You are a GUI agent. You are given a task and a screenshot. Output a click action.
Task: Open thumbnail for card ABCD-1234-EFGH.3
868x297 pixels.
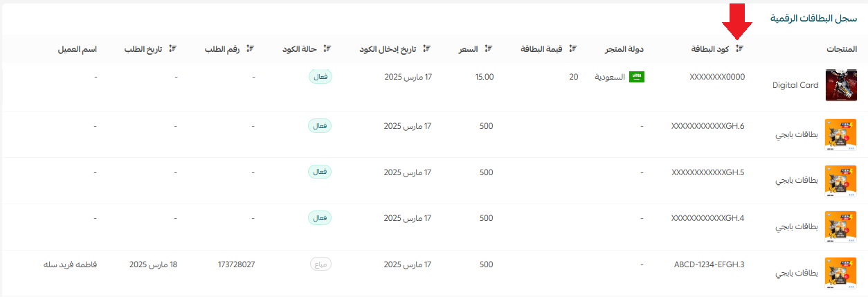click(x=841, y=273)
